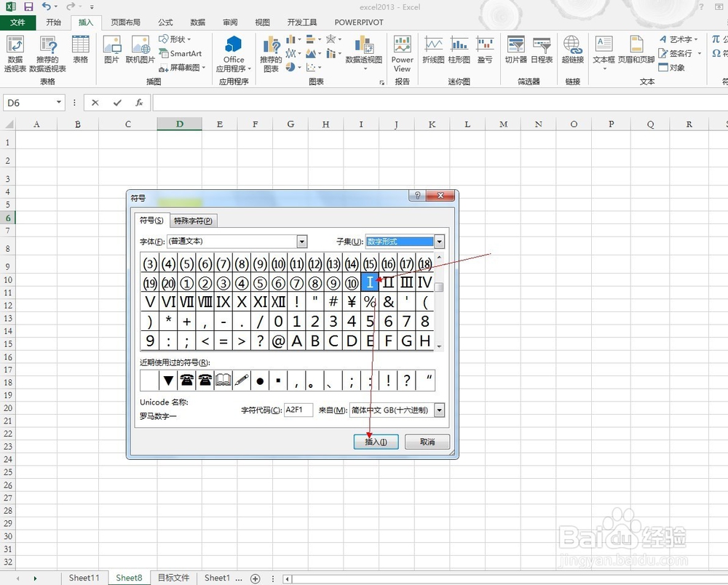Insert a Win/Loss sparkline
Image resolution: width=728 pixels, height=585 pixels.
(485, 49)
